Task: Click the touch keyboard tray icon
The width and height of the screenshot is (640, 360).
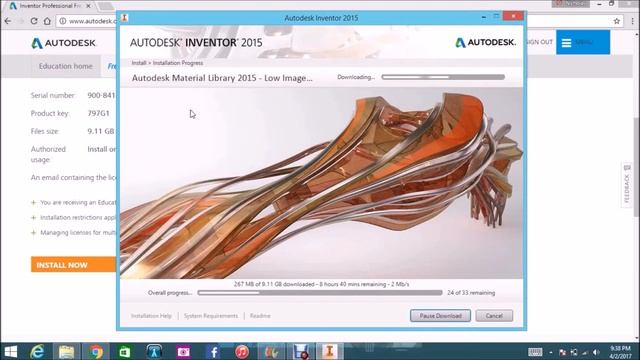Action: click(535, 352)
